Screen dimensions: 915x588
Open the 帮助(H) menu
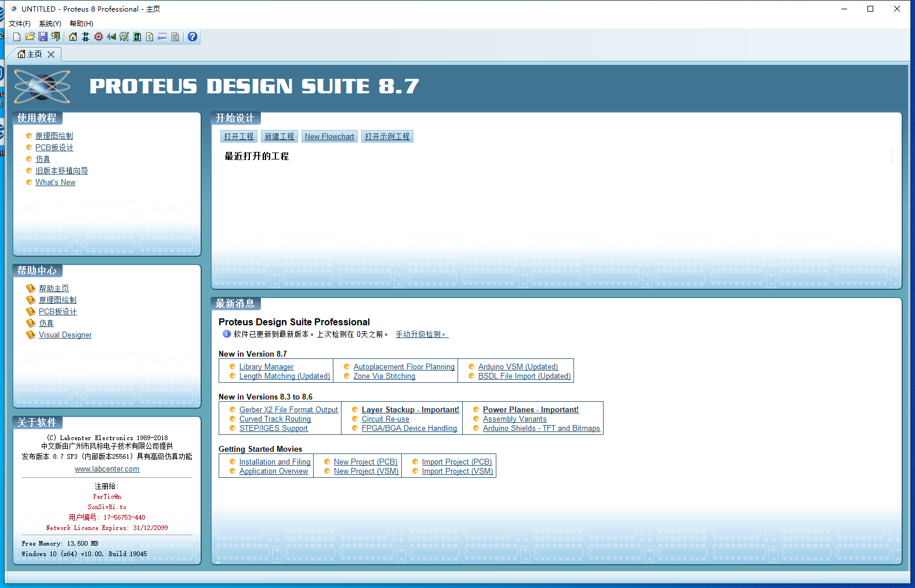click(x=81, y=24)
